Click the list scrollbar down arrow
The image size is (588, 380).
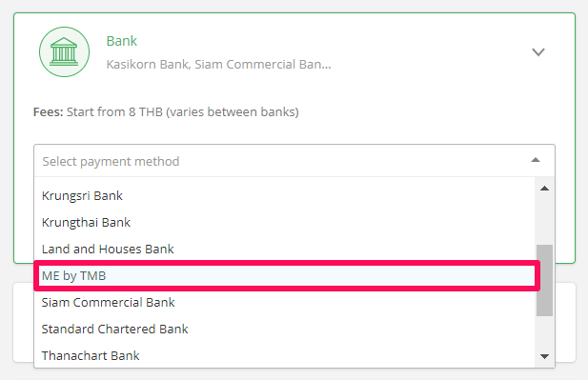point(544,356)
